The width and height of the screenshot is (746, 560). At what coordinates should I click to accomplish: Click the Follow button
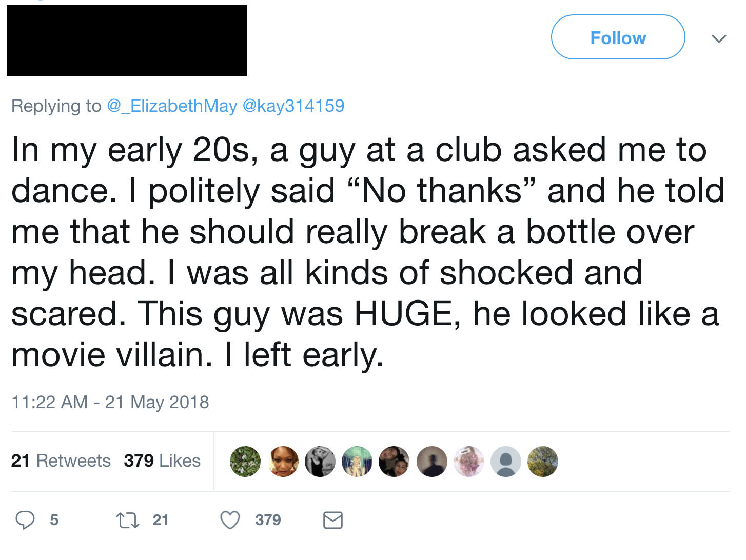tap(618, 37)
